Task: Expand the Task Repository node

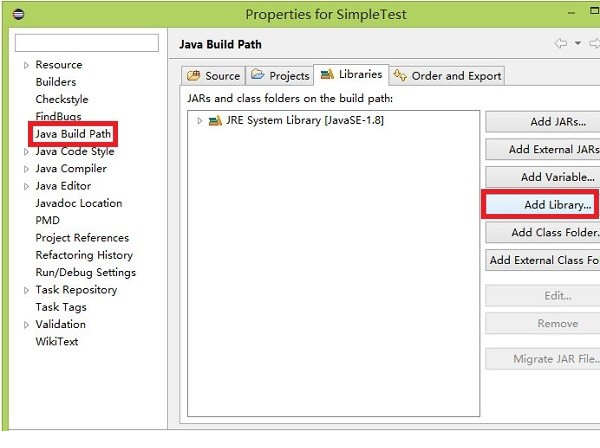Action: [x=26, y=290]
